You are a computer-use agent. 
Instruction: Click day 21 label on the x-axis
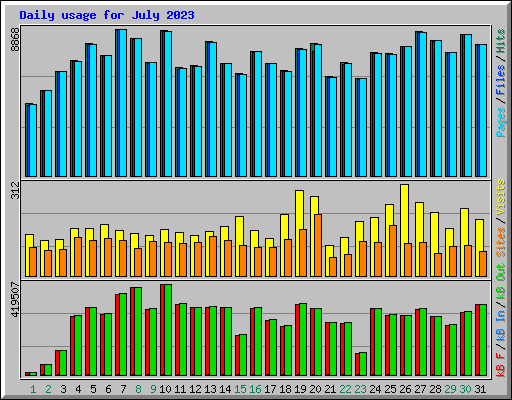pos(330,389)
